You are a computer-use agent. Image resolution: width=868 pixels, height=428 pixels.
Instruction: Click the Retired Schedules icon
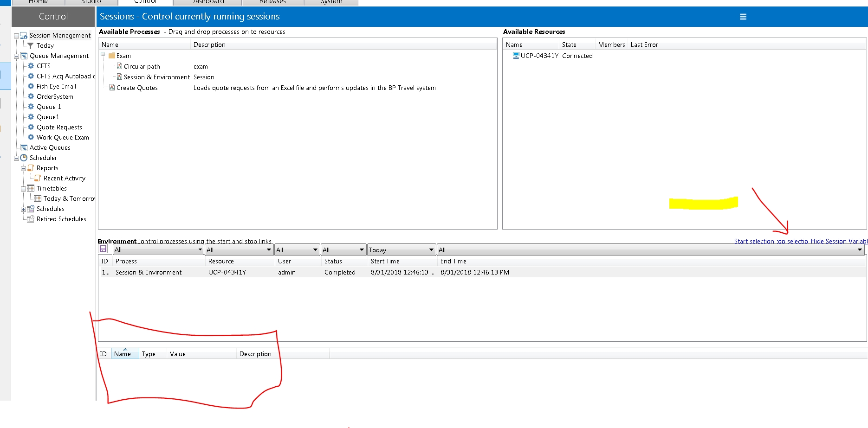pos(31,219)
